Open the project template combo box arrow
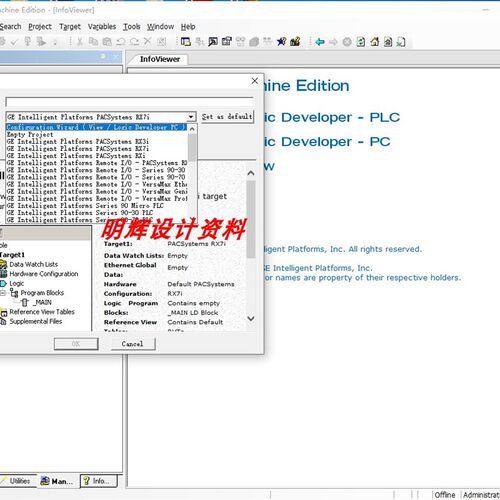The width and height of the screenshot is (500, 500). tap(191, 117)
